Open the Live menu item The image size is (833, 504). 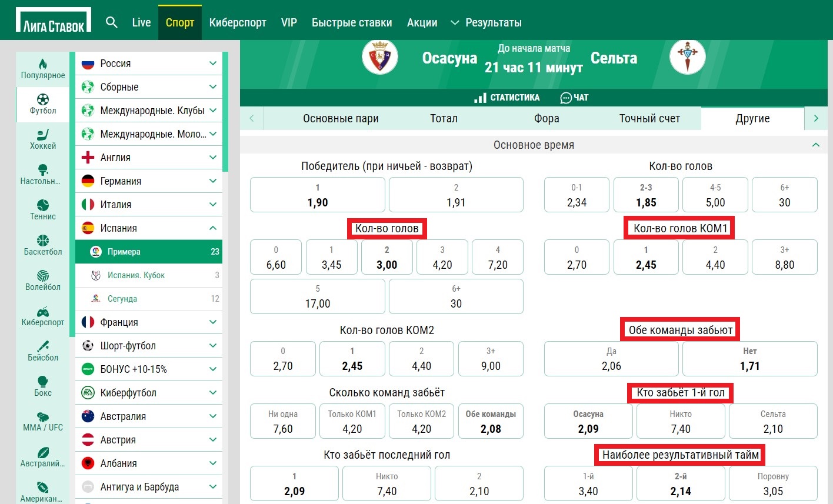(141, 22)
